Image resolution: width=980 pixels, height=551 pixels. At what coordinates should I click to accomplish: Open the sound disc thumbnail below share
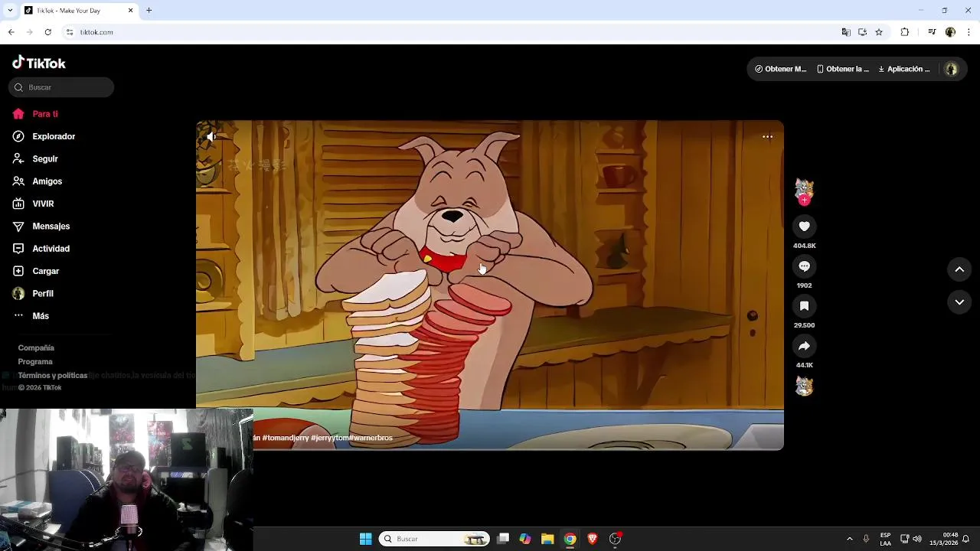(x=804, y=386)
